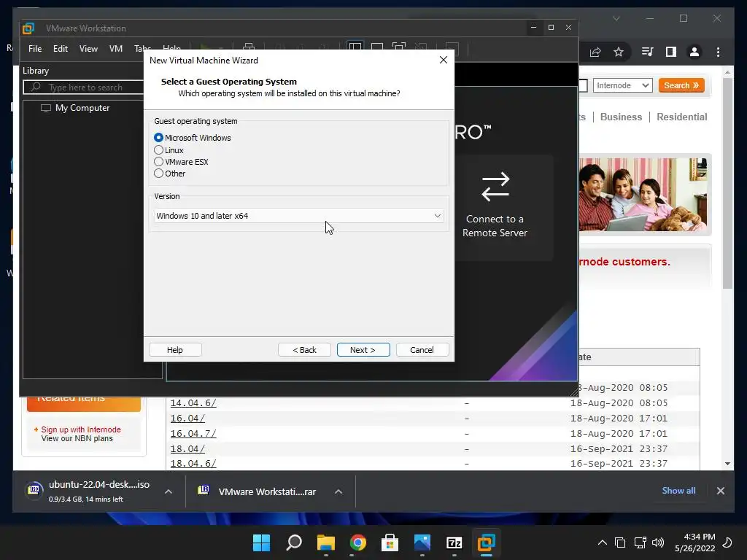The width and height of the screenshot is (747, 560).
Task: Click Sign up with Internode link
Action: (81, 429)
